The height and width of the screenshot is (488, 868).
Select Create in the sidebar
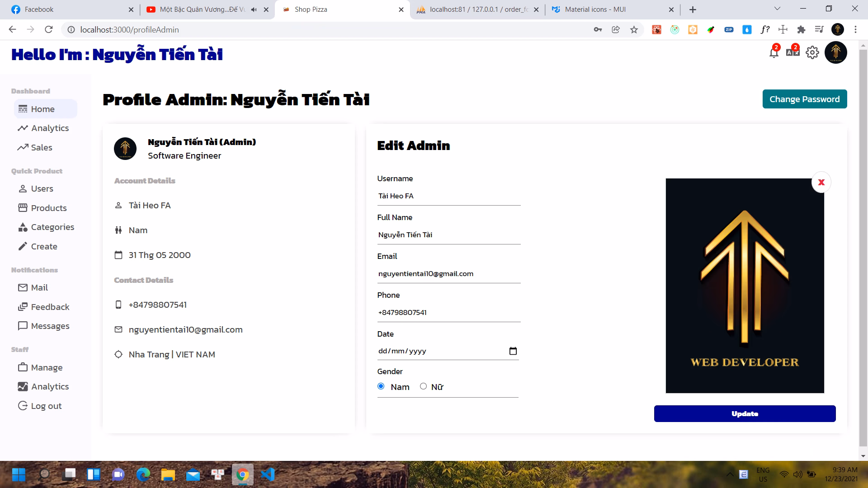pos(45,246)
